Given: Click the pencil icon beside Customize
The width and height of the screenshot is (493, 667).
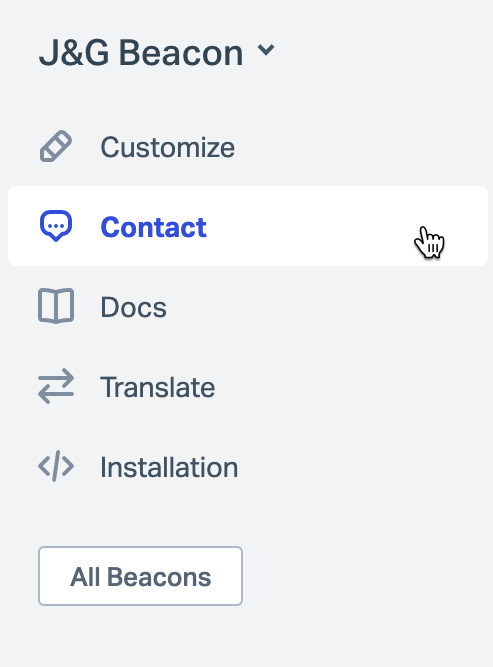Looking at the screenshot, I should [56, 146].
